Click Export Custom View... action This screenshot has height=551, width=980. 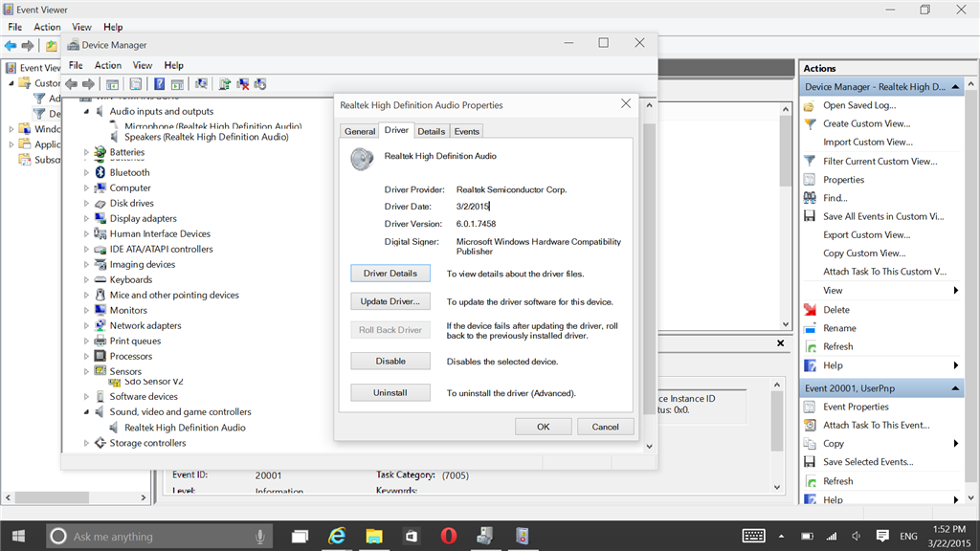point(867,235)
